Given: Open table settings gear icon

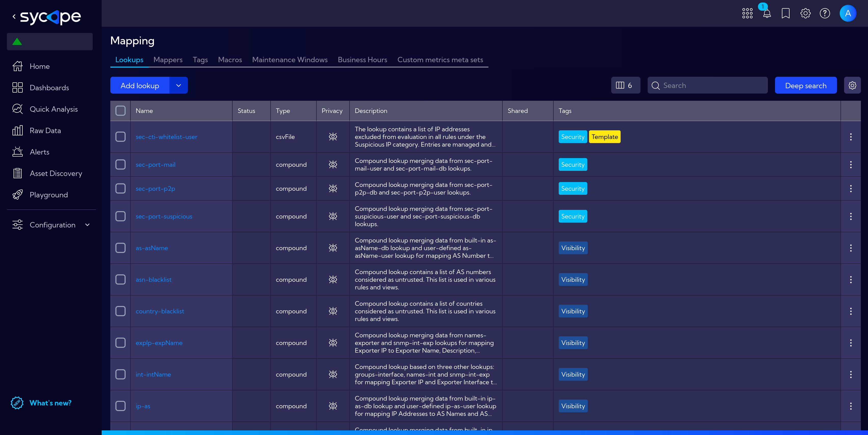Looking at the screenshot, I should 852,85.
